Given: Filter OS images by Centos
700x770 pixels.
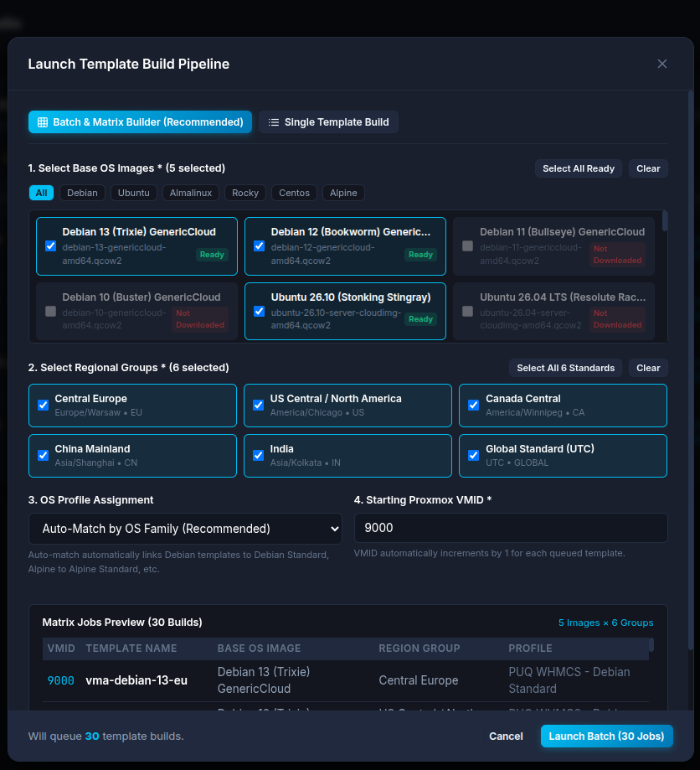Looking at the screenshot, I should 294,193.
